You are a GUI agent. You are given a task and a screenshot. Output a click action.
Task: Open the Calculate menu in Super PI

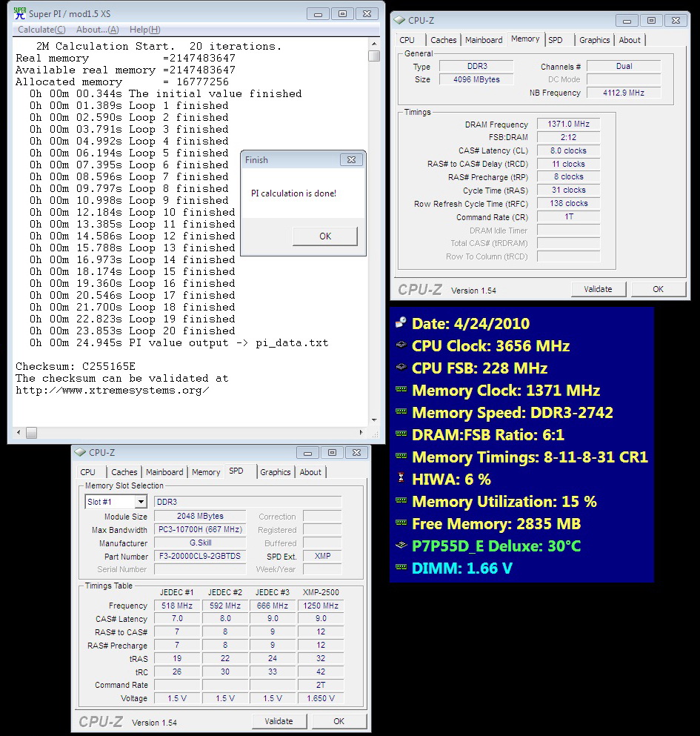41,30
